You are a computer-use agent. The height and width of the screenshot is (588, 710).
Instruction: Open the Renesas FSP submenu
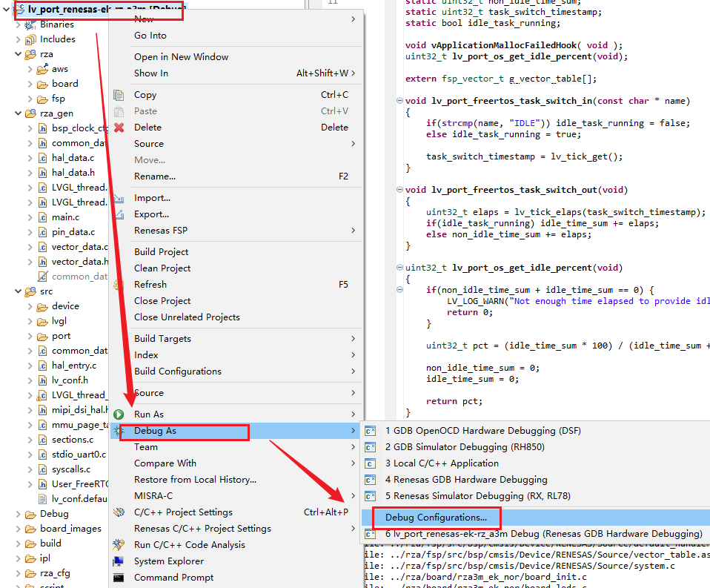tap(161, 231)
